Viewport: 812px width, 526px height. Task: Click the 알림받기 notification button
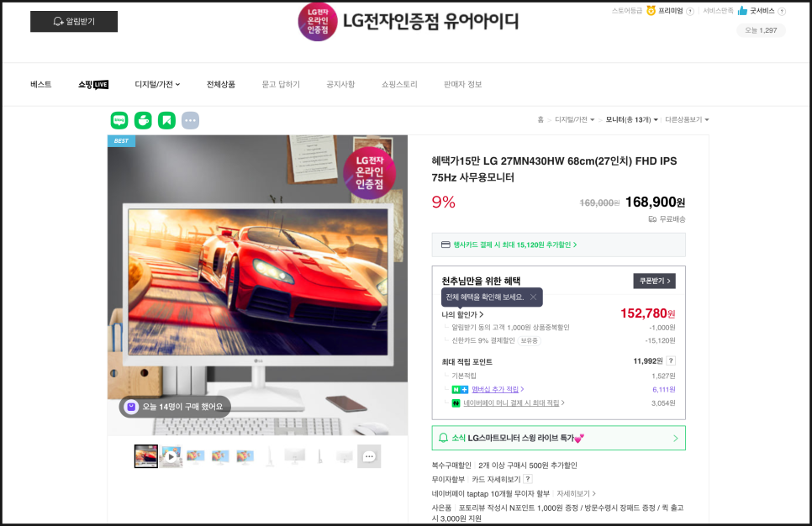[74, 22]
